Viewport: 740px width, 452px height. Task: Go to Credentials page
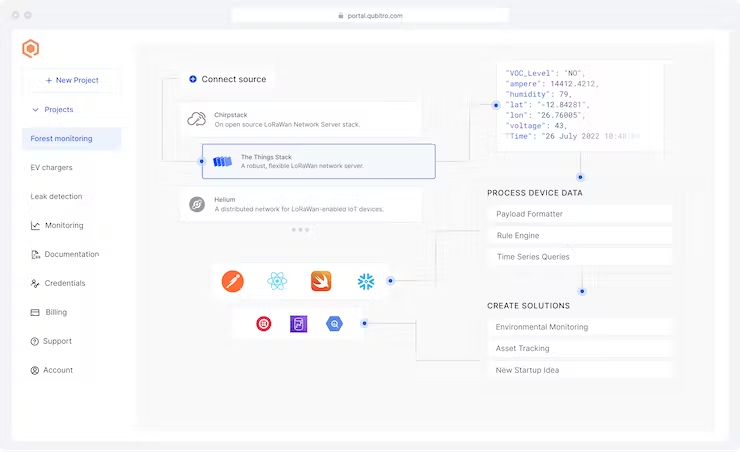[65, 283]
